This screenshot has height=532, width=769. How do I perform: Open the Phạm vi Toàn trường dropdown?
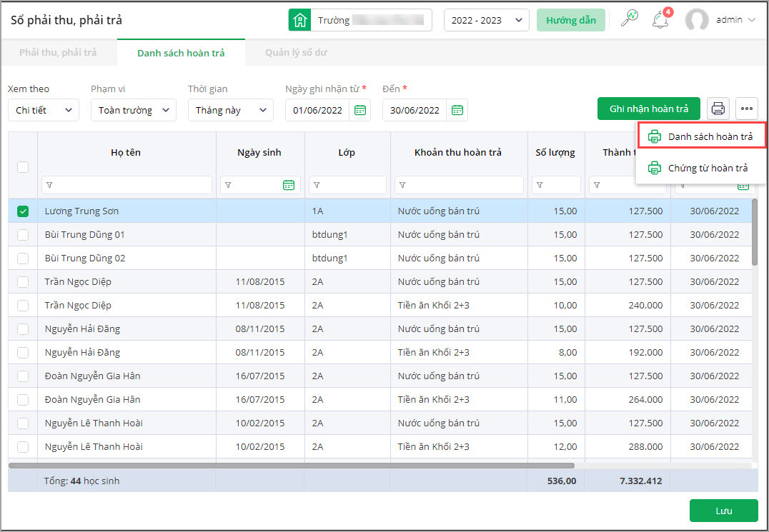tap(133, 110)
